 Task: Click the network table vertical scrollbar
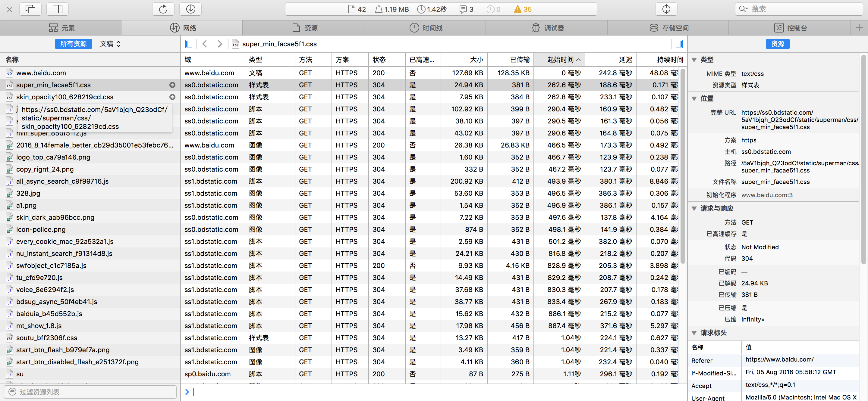click(683, 166)
